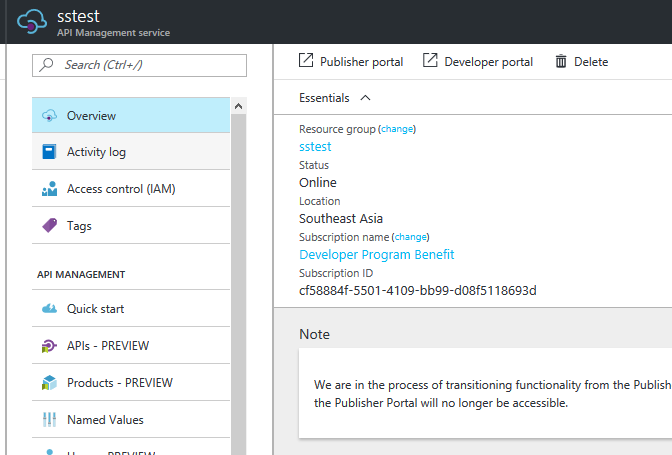Open Developer Program Benefit subscription link

click(x=376, y=255)
